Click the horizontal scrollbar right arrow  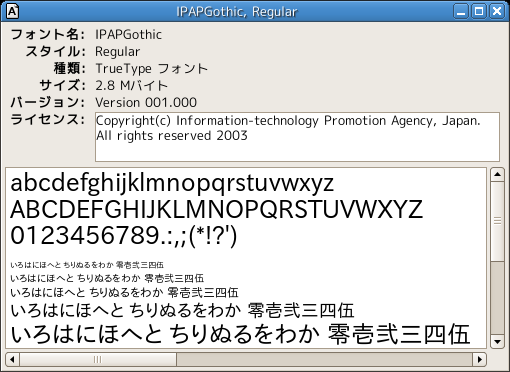point(479,359)
